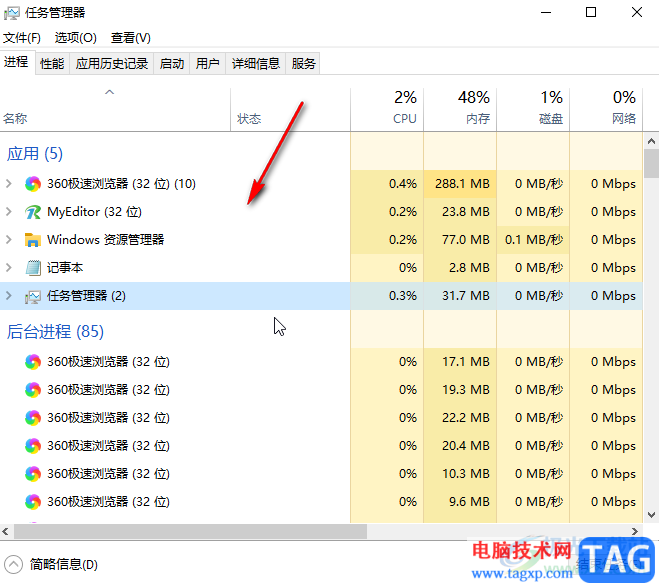
Task: Expand the 360极速浏览器 (10) app group
Action: click(x=9, y=184)
